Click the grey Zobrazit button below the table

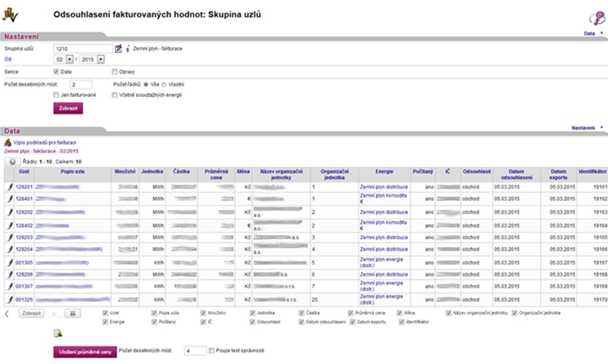click(x=31, y=313)
